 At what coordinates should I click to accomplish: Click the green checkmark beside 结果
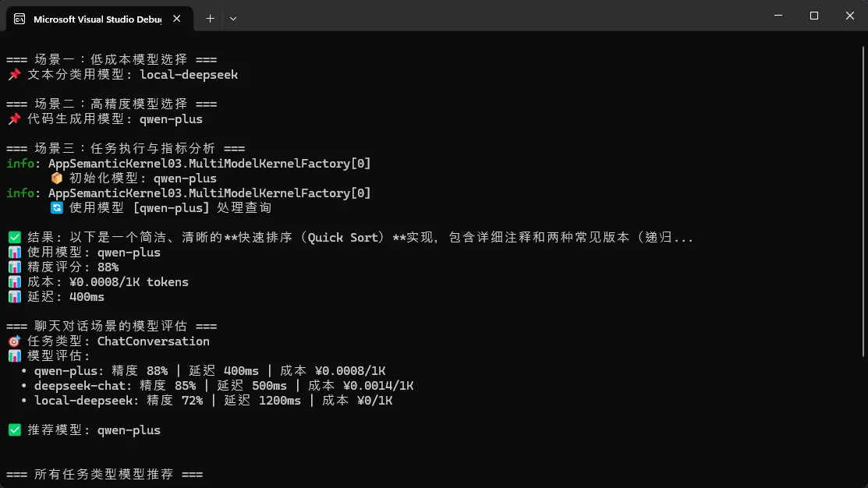pyautogui.click(x=14, y=238)
